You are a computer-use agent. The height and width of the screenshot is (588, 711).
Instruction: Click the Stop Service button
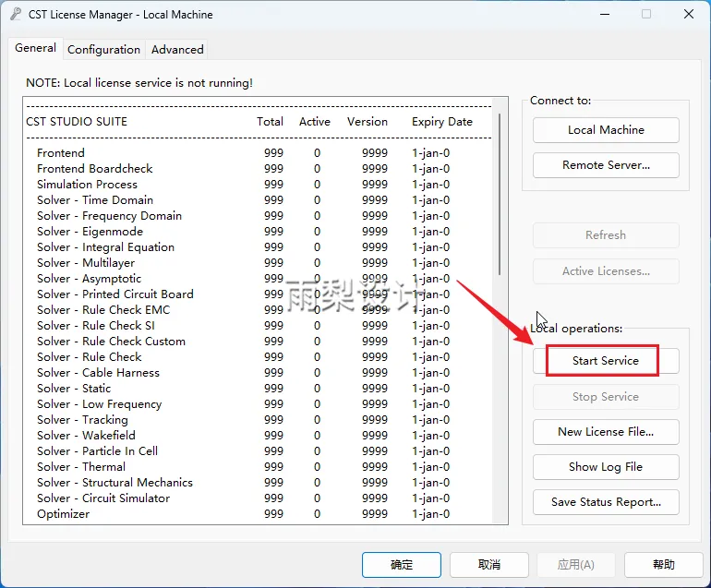click(x=606, y=397)
